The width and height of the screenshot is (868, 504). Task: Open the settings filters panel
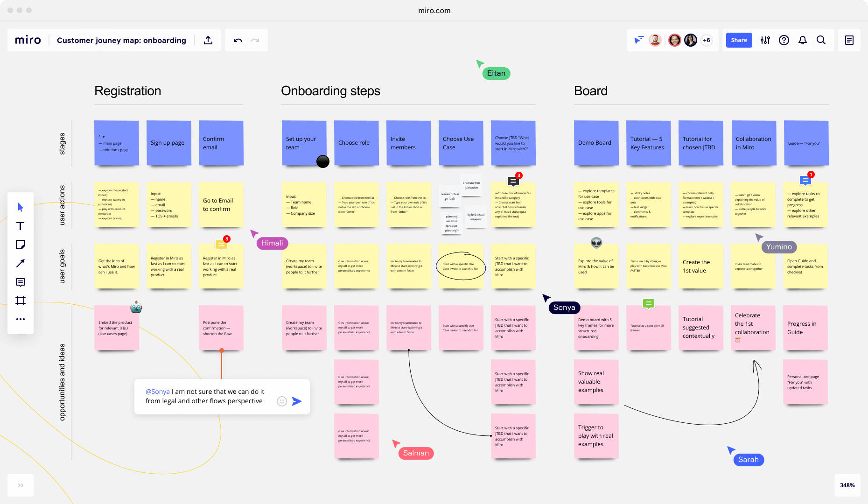click(x=765, y=40)
